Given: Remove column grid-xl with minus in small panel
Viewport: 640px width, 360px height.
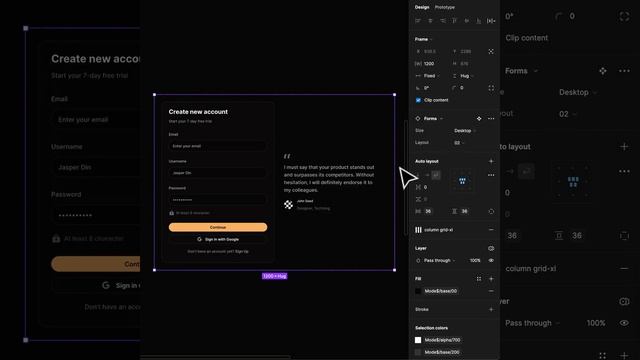Looking at the screenshot, I should coord(491,230).
